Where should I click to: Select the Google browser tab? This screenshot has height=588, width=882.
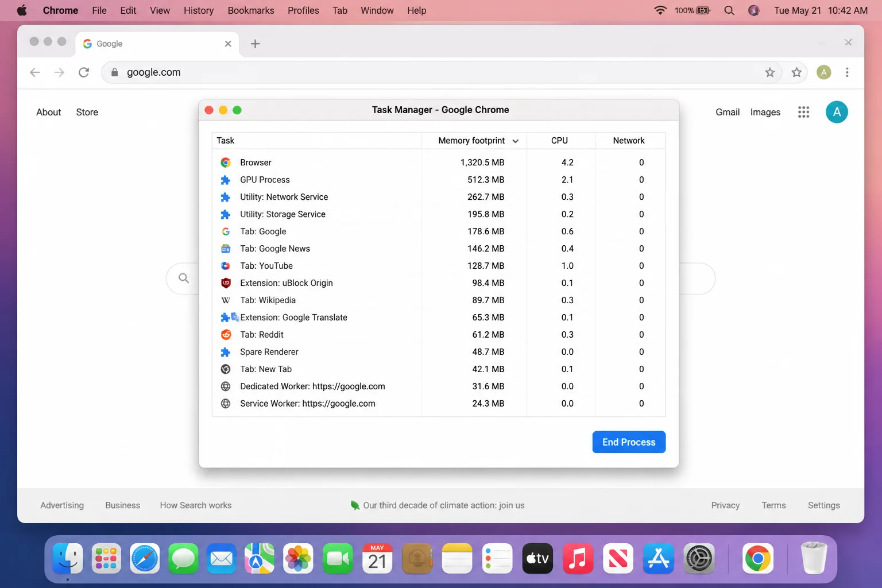click(x=157, y=44)
